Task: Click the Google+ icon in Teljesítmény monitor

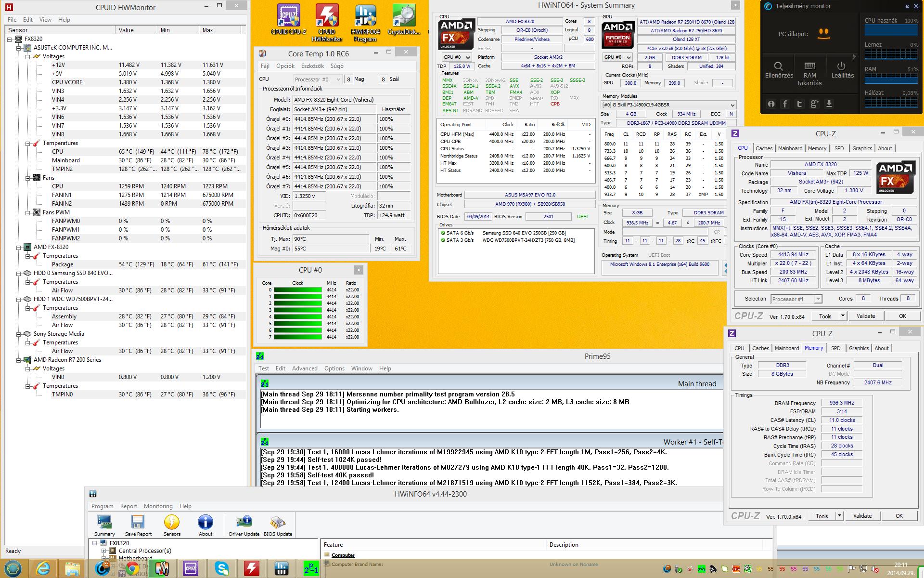Action: (x=814, y=104)
